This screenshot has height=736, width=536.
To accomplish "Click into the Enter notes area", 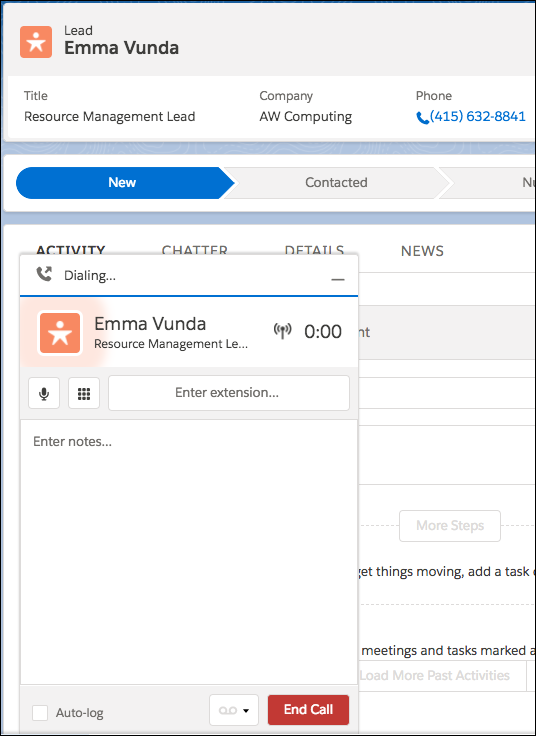I will click(x=189, y=552).
